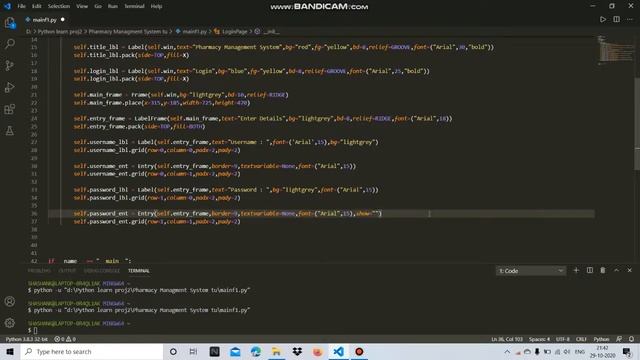
Task: Click the unsaved-changes dot on the mainf1.py tab
Action: (62, 20)
